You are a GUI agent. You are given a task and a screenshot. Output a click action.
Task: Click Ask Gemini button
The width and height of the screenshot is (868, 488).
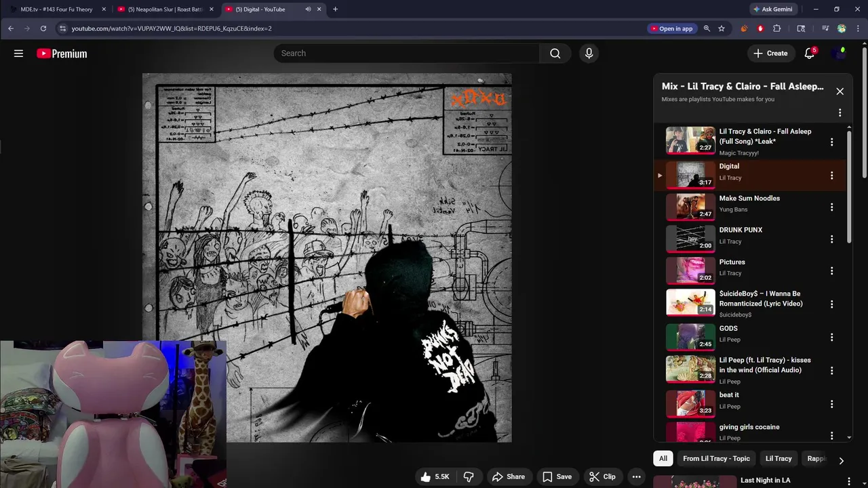[x=773, y=9]
